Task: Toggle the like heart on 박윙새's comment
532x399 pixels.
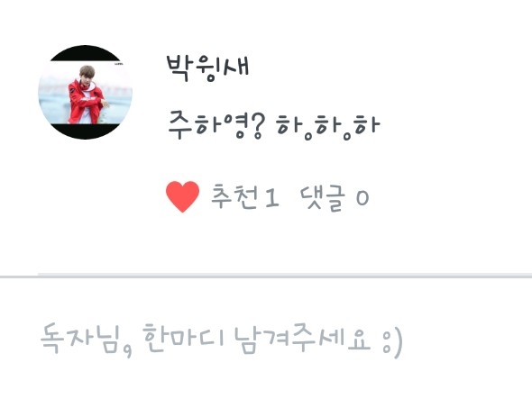Action: tap(182, 197)
